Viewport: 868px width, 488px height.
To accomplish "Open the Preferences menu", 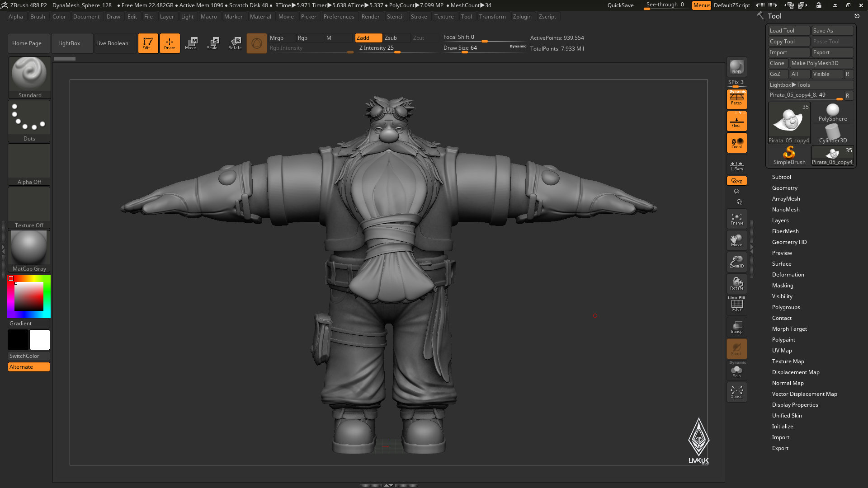I will (339, 17).
